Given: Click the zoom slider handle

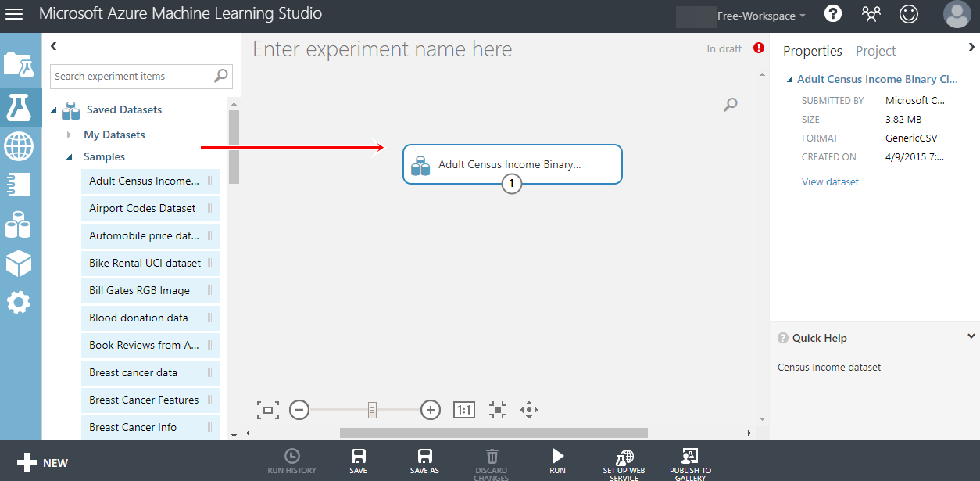Looking at the screenshot, I should 373,410.
